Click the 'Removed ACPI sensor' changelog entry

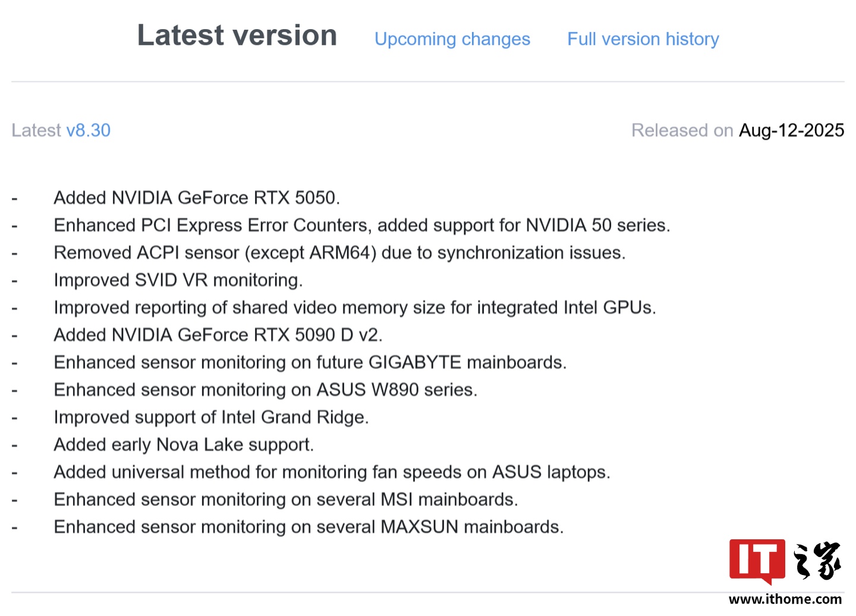(x=339, y=253)
